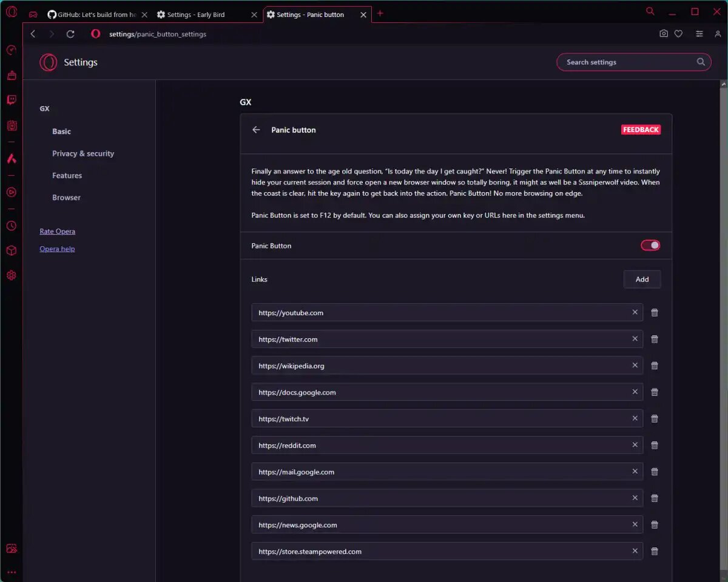Clear the twitter.com field with X
The height and width of the screenshot is (582, 728).
635,339
